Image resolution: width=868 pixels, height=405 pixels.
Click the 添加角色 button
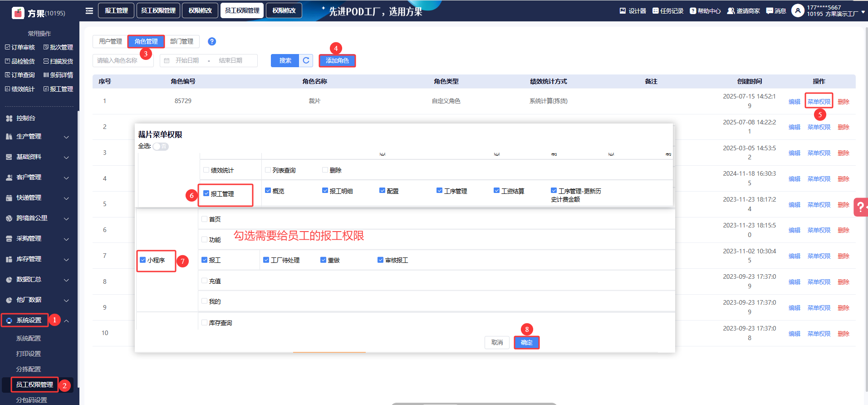(337, 60)
